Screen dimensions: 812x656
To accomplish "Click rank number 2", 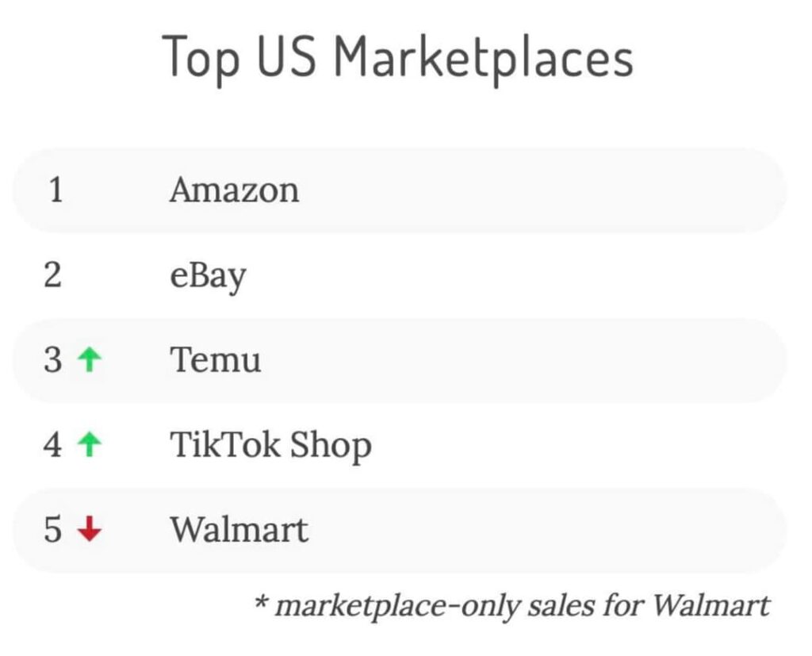I will (x=53, y=274).
